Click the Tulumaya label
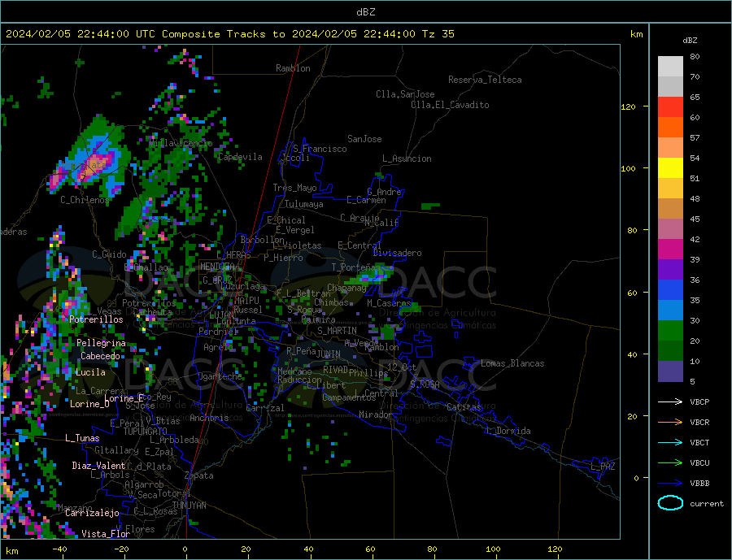Image resolution: width=732 pixels, height=560 pixels. coord(303,204)
